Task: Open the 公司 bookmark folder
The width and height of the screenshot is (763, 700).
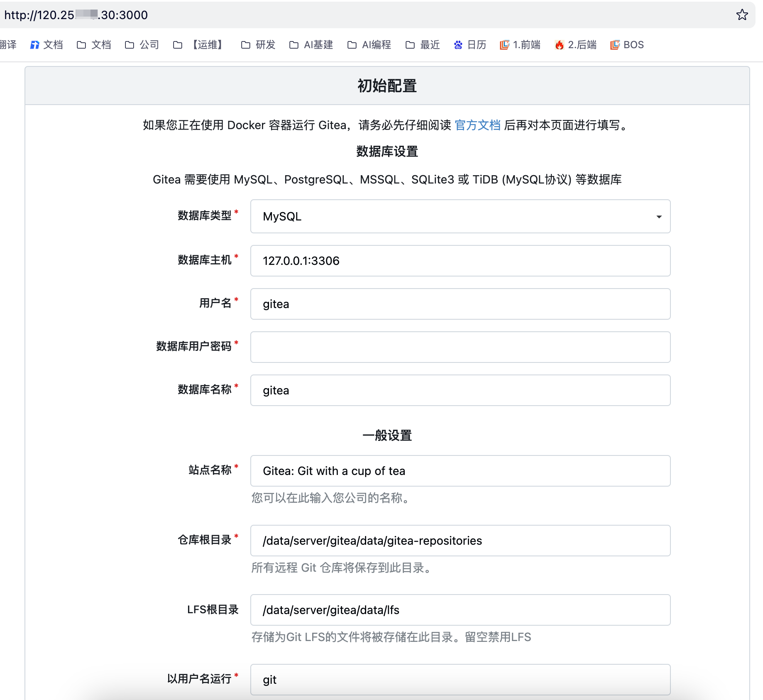Action: click(x=142, y=45)
